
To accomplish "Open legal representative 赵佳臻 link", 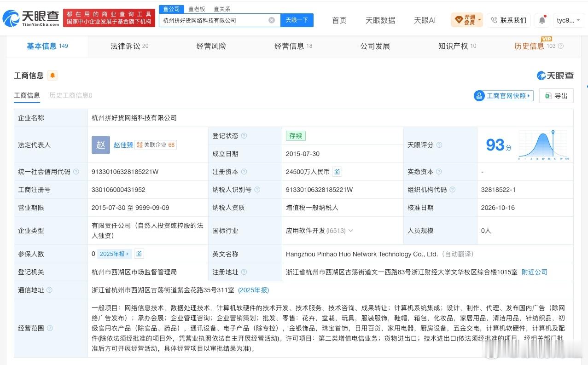I will click(123, 145).
